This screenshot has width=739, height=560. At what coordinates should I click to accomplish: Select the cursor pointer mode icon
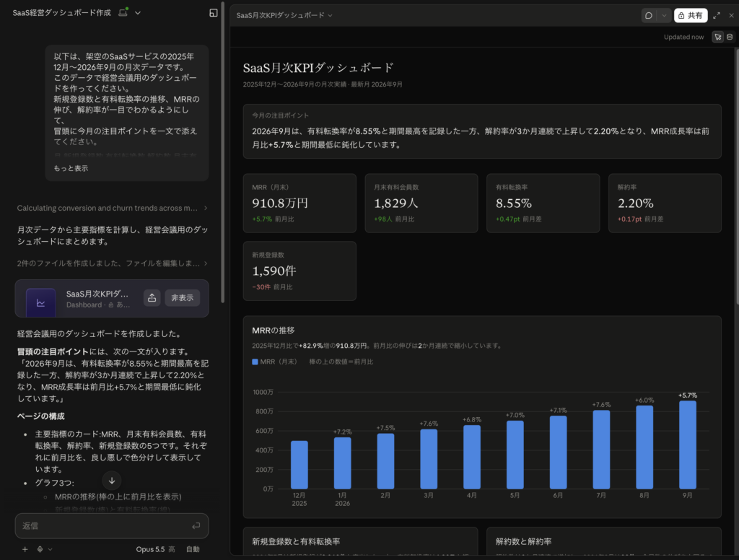(718, 37)
